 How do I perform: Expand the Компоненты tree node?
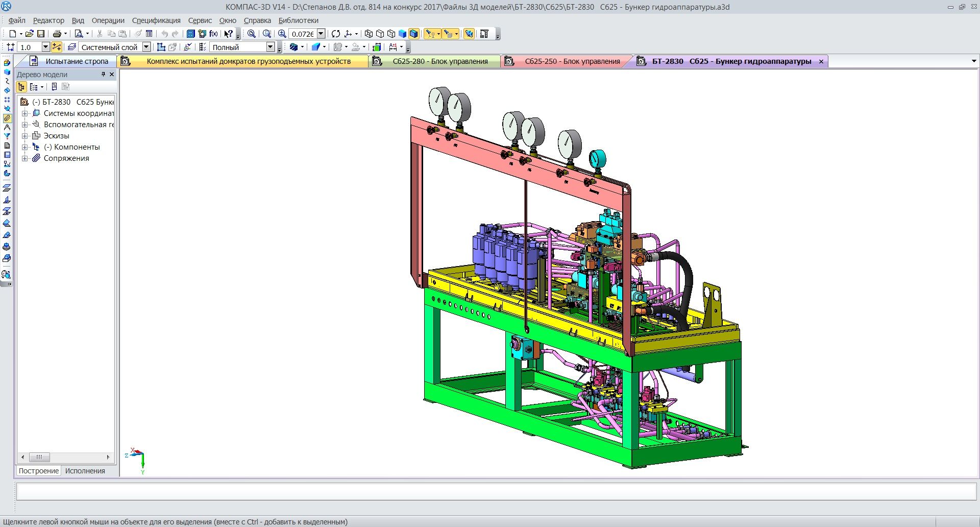(24, 147)
